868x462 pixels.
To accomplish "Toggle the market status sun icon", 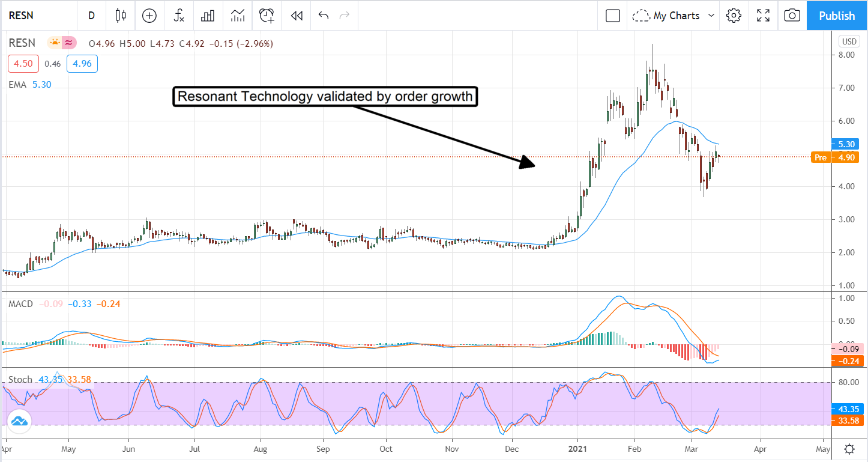I will [x=55, y=43].
